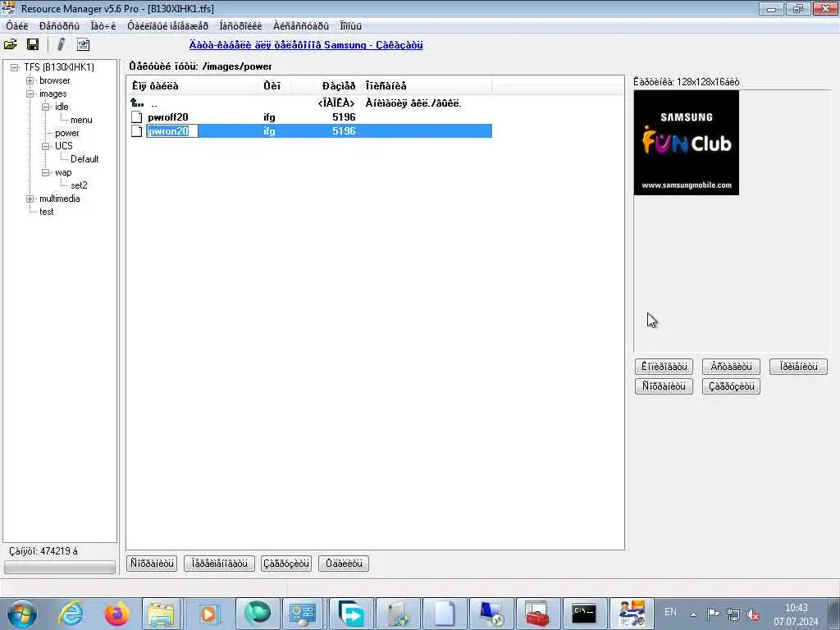Click the Resource Manager taskbar icon
840x630 pixels.
tap(631, 614)
